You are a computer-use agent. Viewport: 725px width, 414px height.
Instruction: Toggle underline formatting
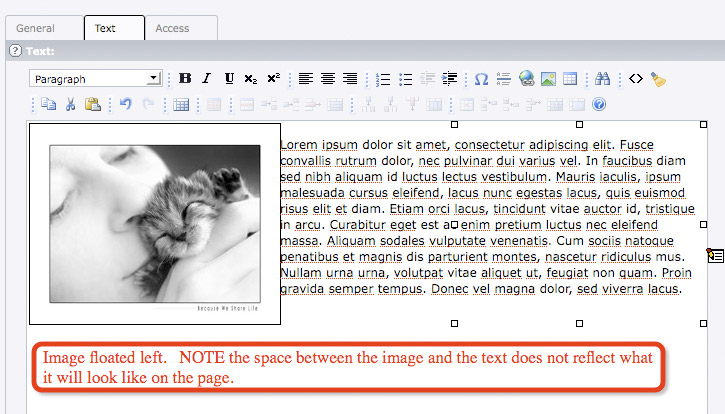click(229, 79)
